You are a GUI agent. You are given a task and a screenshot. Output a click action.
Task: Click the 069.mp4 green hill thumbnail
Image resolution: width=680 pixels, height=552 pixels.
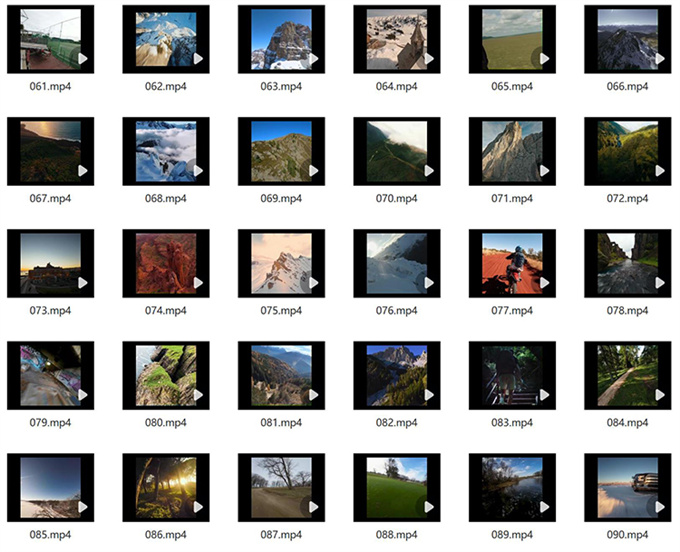point(281,151)
